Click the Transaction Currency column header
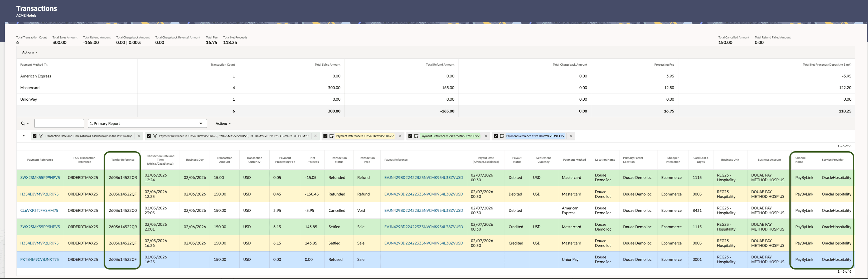The image size is (868, 279). [254, 160]
